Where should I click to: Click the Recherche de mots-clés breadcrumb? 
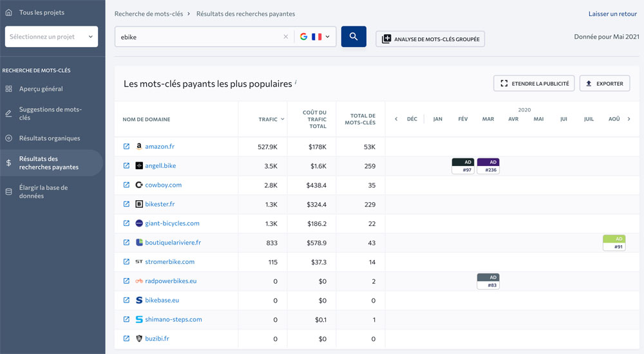[149, 14]
